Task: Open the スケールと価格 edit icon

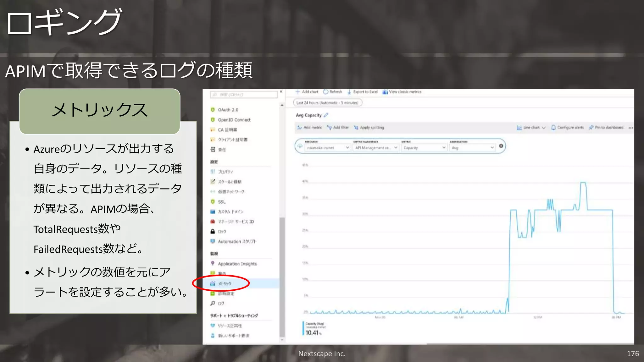Action: (x=213, y=182)
